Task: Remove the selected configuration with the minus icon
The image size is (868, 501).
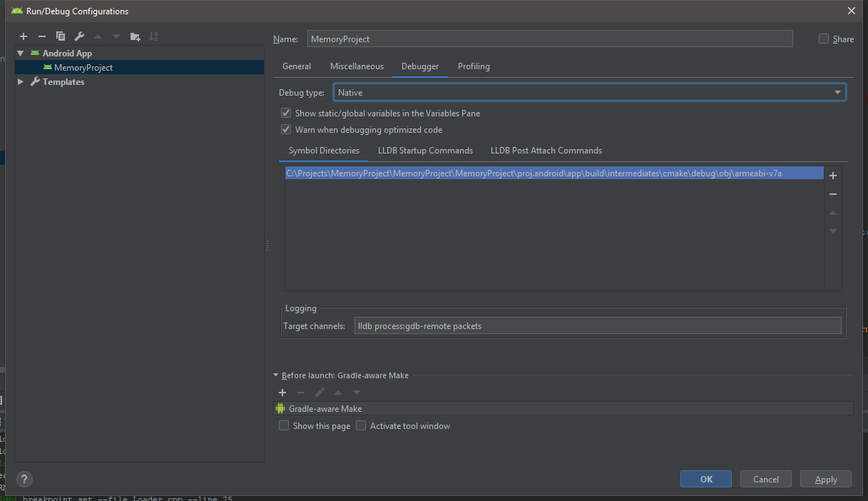Action: tap(42, 36)
